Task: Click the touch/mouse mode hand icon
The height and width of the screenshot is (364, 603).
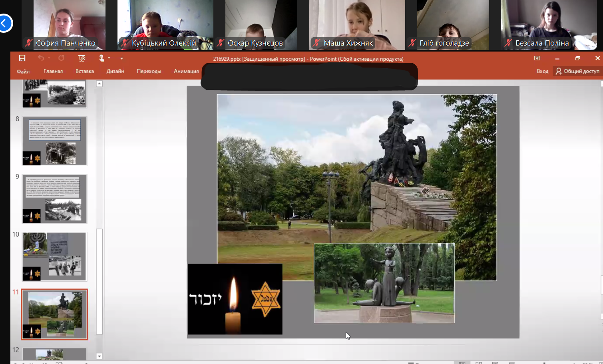Action: tap(101, 58)
